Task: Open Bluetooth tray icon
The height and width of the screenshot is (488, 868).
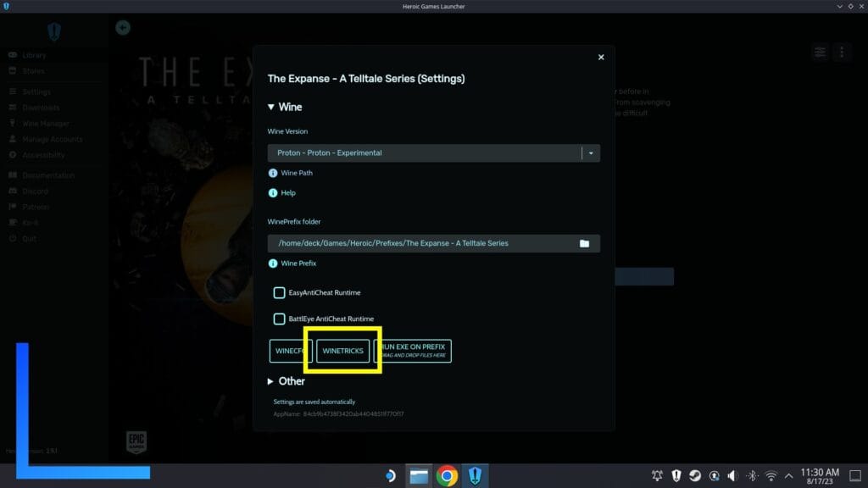Action: (752, 476)
